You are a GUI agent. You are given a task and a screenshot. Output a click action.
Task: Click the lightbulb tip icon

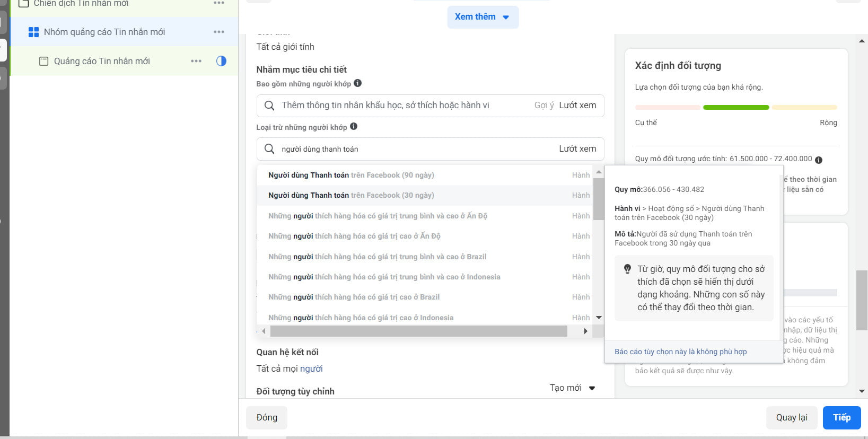(x=627, y=269)
